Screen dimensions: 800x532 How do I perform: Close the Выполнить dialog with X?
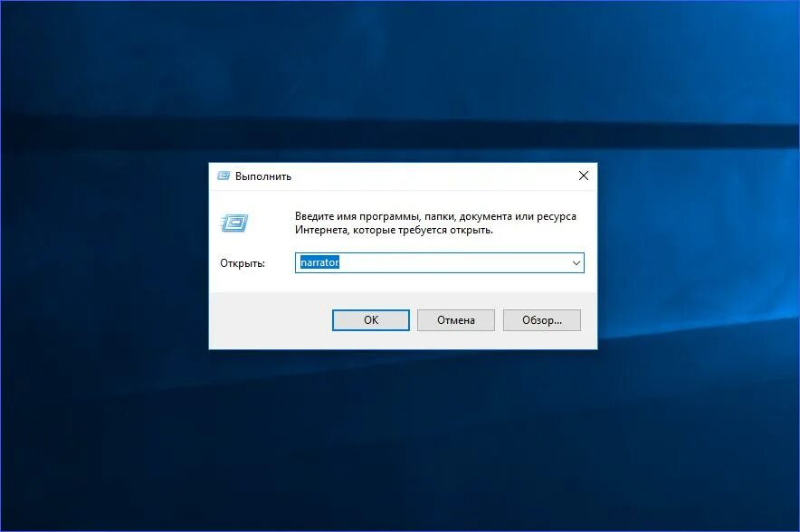coord(584,176)
